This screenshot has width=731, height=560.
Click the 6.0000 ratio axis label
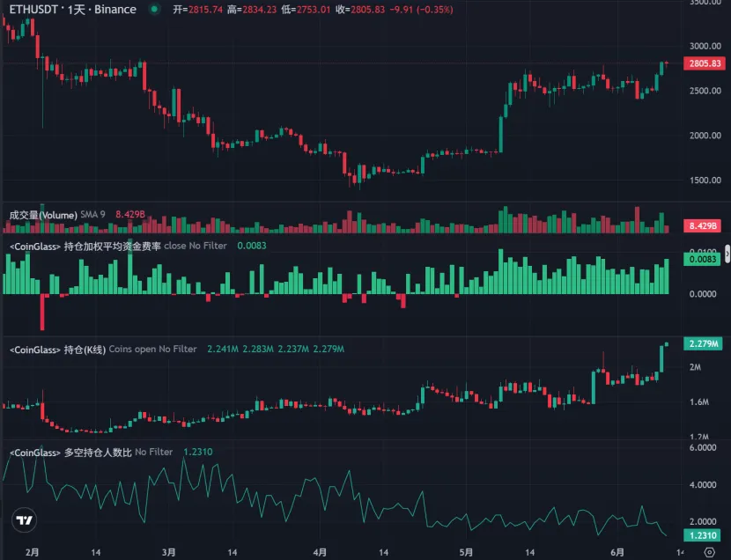[703, 447]
